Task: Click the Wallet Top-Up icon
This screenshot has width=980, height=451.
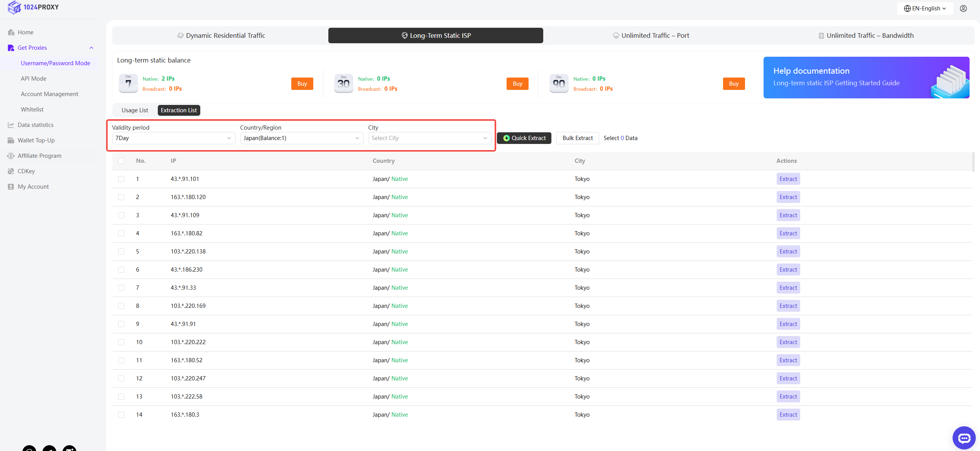Action: pyautogui.click(x=11, y=140)
